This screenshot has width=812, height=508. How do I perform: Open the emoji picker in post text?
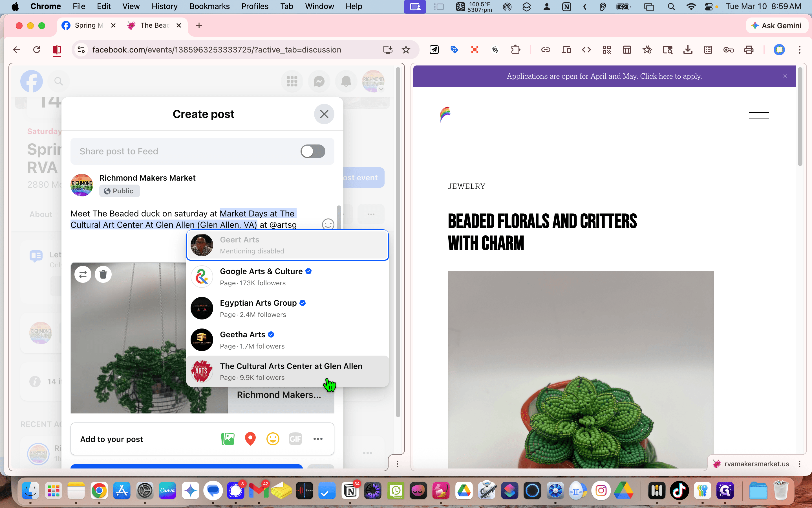coord(328,224)
